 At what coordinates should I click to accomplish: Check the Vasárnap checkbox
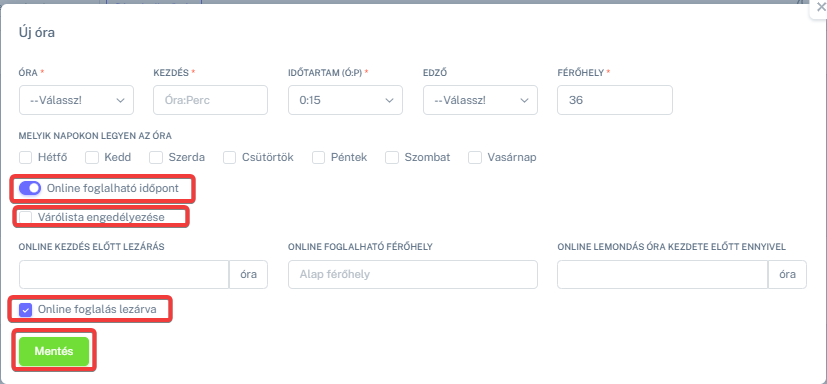pos(475,157)
